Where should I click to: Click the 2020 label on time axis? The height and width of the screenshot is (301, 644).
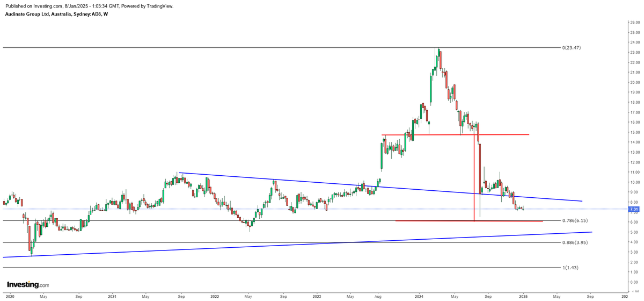[x=10, y=296]
